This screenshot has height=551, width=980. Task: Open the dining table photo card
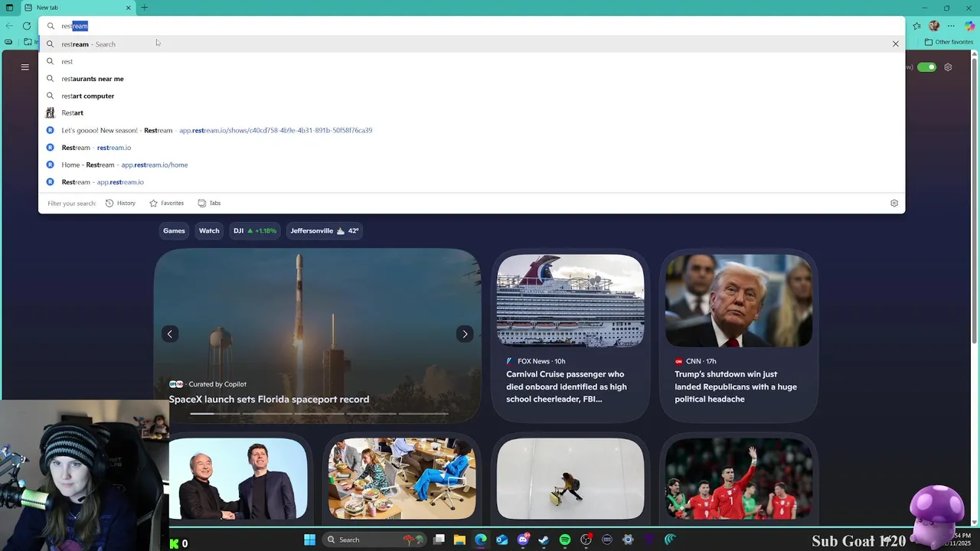(402, 480)
